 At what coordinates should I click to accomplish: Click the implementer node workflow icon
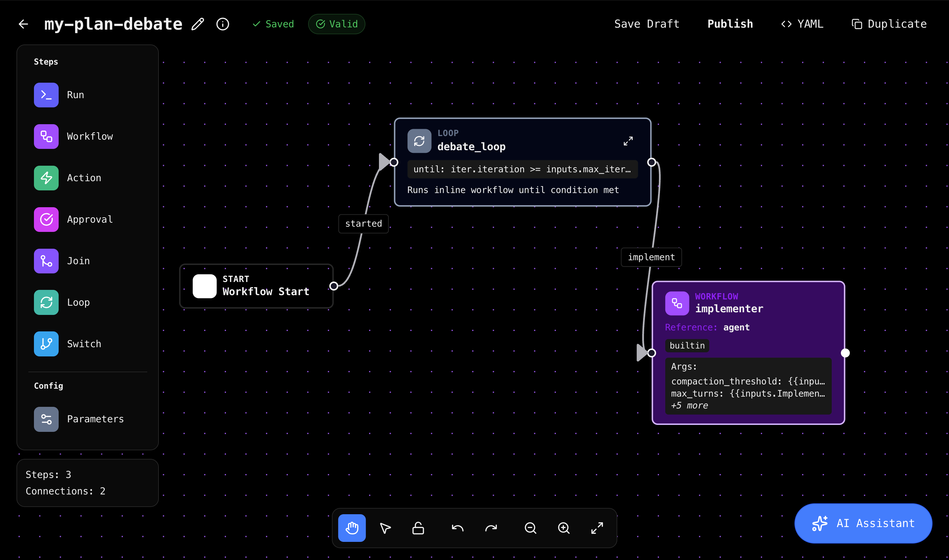677,303
